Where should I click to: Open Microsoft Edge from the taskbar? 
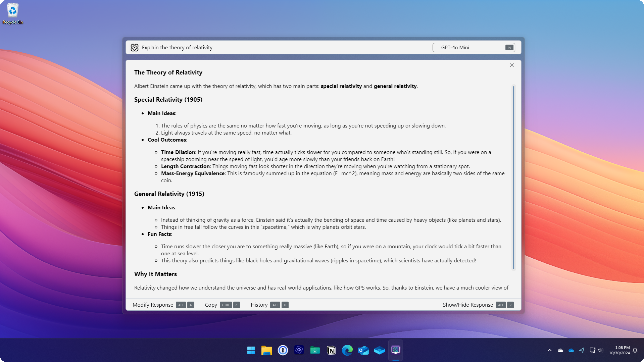pyautogui.click(x=347, y=350)
